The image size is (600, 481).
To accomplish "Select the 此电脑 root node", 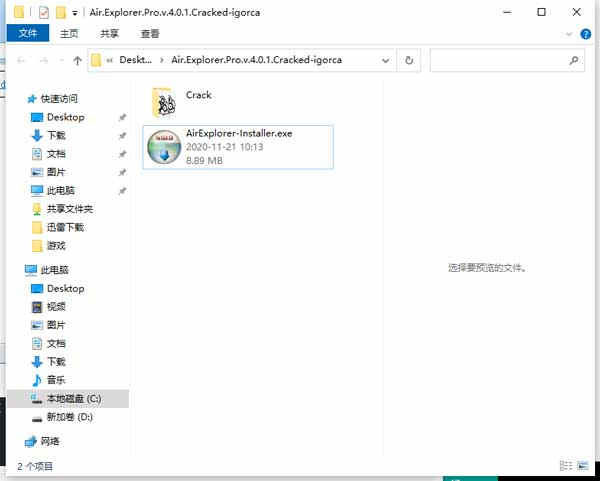I will click(x=55, y=270).
